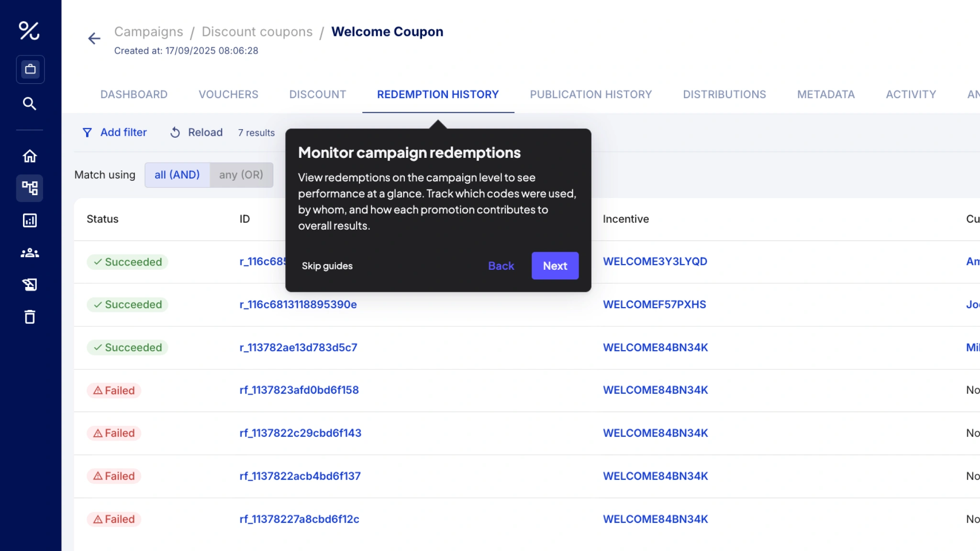The image size is (980, 551).
Task: Open the customers group icon in sidebar
Action: [30, 253]
